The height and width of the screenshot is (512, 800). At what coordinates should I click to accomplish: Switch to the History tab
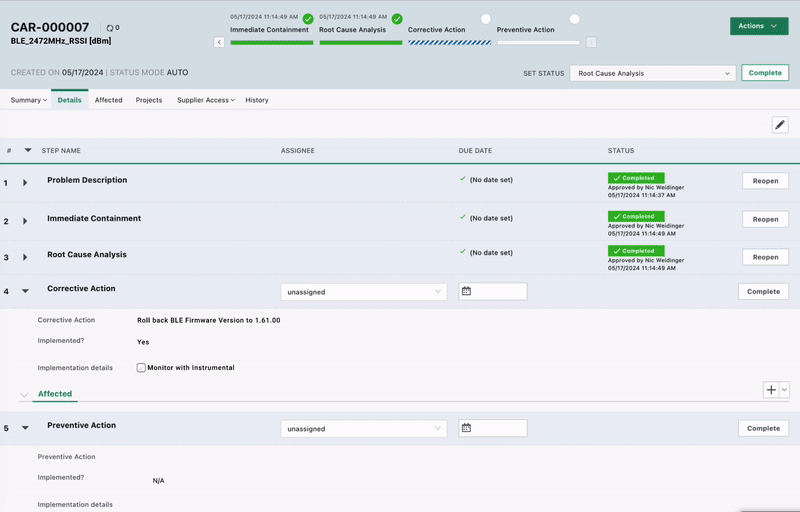tap(257, 100)
